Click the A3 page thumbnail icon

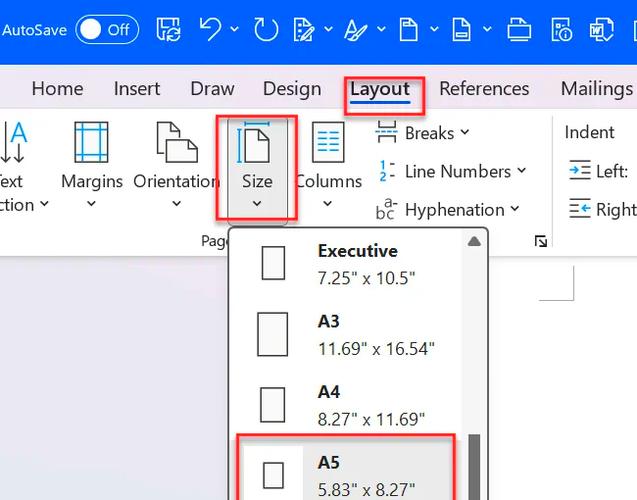coord(273,334)
